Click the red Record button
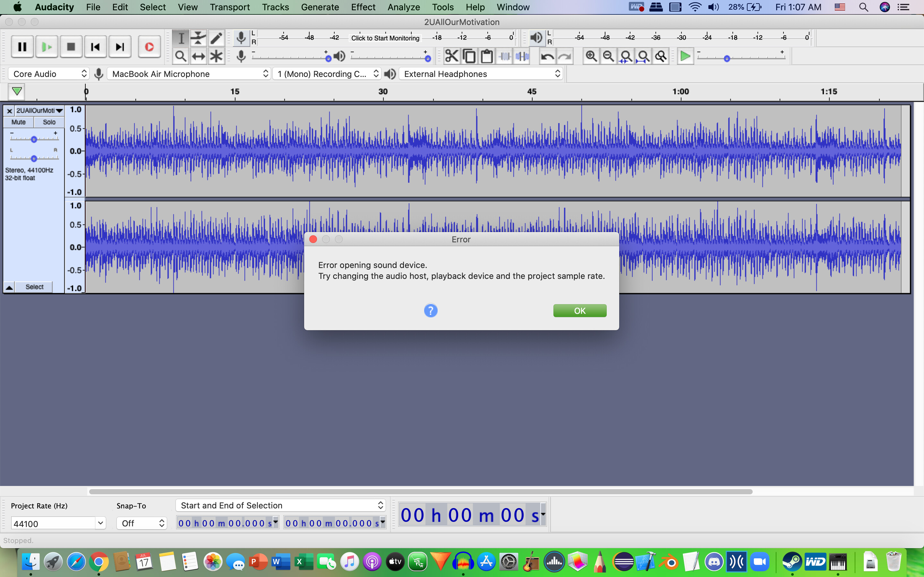924x577 pixels. pyautogui.click(x=149, y=47)
